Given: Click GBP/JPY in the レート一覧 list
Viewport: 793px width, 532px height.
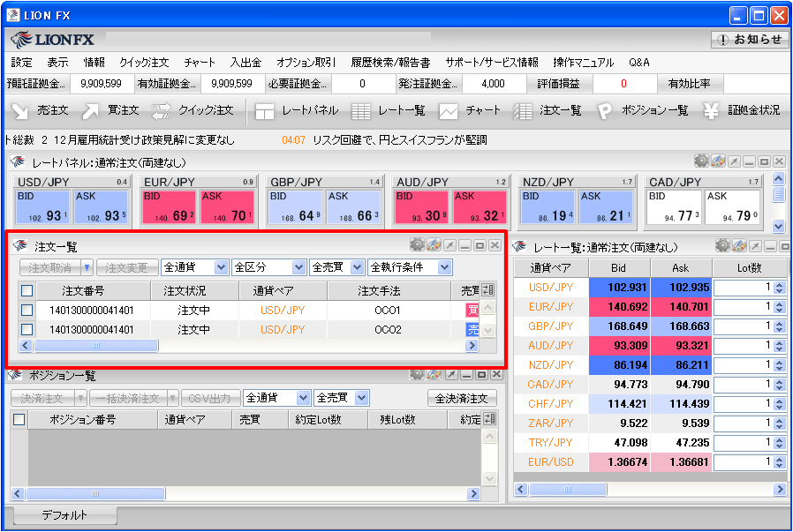Looking at the screenshot, I should (551, 326).
